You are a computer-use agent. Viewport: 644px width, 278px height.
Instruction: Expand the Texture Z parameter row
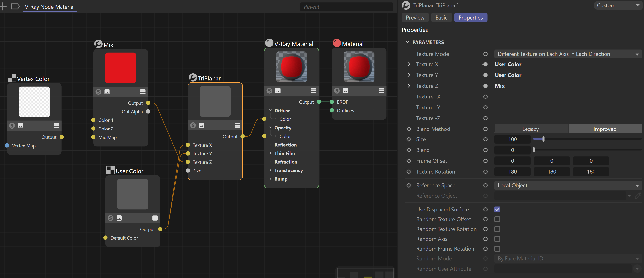click(x=409, y=86)
